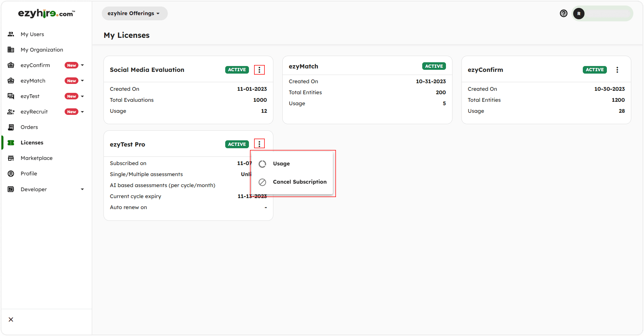The width and height of the screenshot is (644, 336).
Task: Open help via the question mark icon
Action: click(x=564, y=13)
